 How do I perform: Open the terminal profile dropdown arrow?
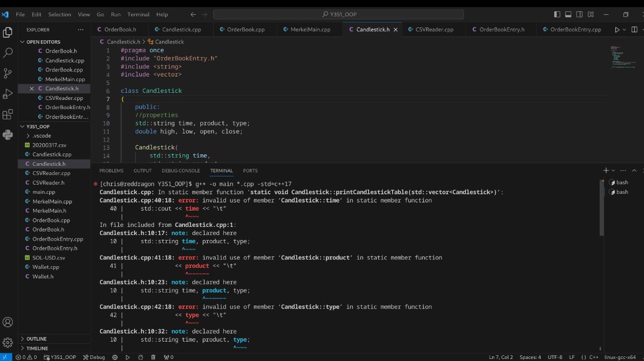point(614,170)
